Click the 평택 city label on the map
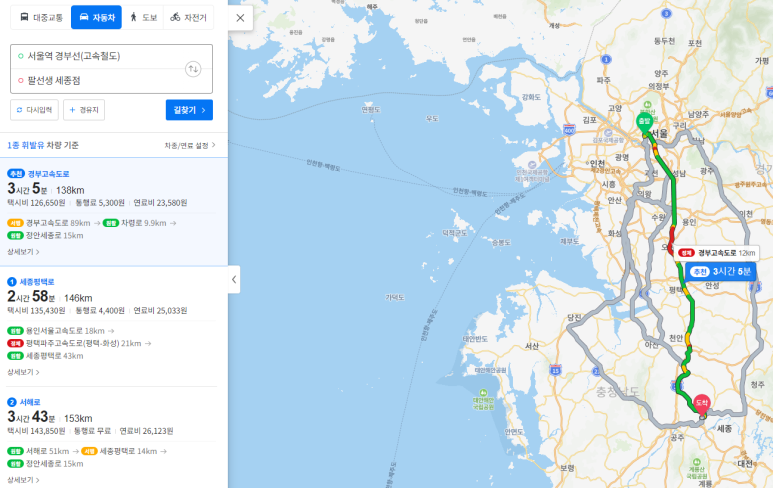The width and height of the screenshot is (773, 488). [x=676, y=289]
